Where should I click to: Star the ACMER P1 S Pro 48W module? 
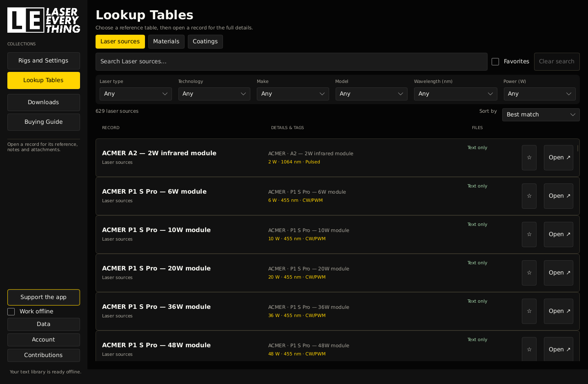pyautogui.click(x=529, y=349)
